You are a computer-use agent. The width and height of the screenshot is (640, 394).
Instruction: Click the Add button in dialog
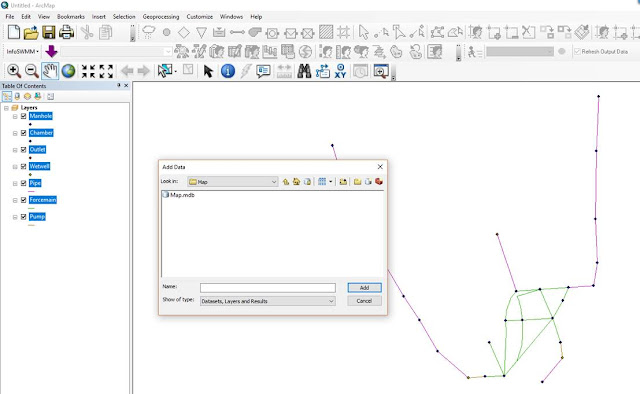pyautogui.click(x=364, y=288)
